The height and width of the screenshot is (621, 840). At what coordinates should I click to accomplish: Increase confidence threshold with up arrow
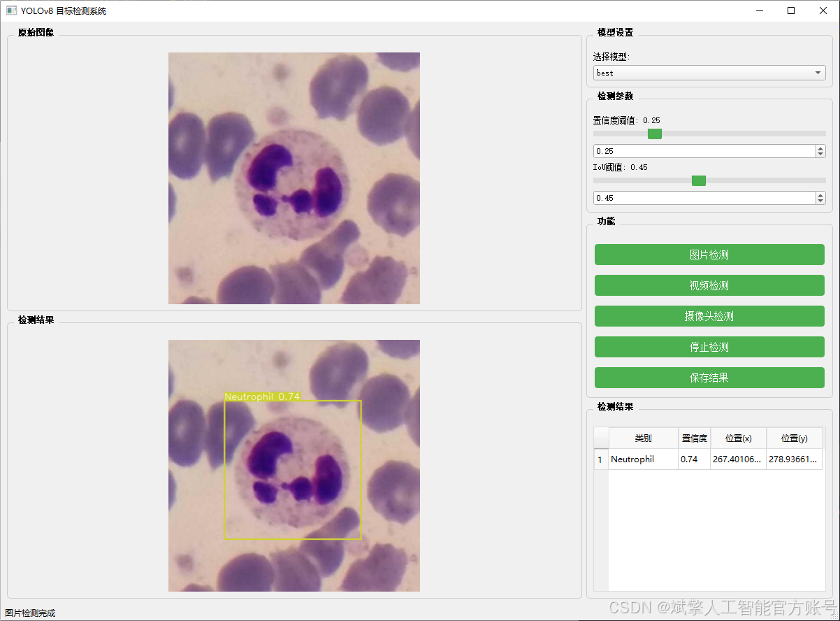[820, 148]
